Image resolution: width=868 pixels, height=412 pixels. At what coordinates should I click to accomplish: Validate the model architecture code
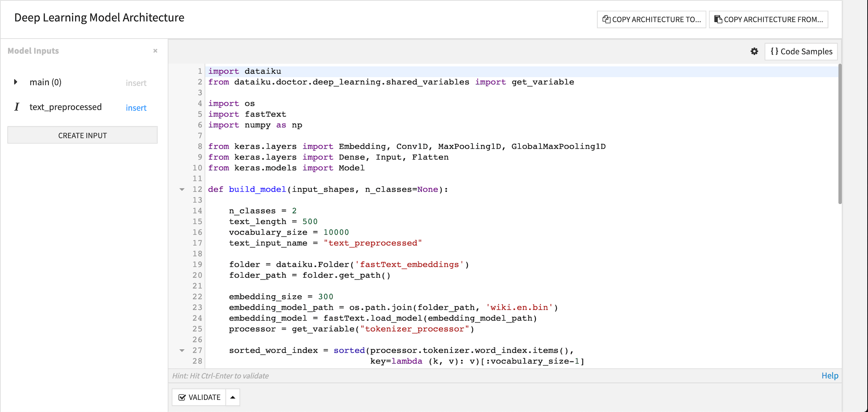pyautogui.click(x=199, y=397)
